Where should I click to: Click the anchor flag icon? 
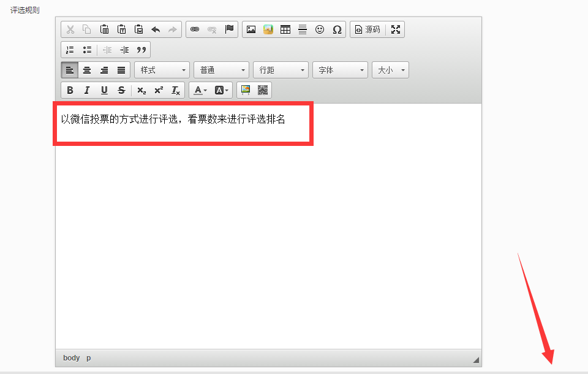pos(229,29)
